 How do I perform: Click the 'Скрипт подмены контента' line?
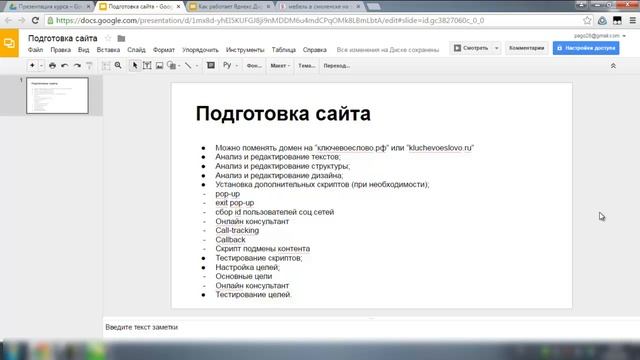point(262,249)
